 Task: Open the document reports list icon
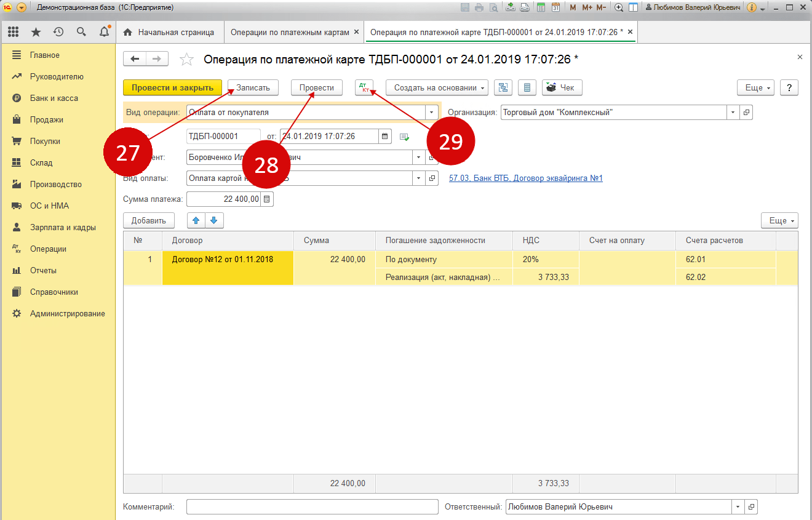[527, 87]
